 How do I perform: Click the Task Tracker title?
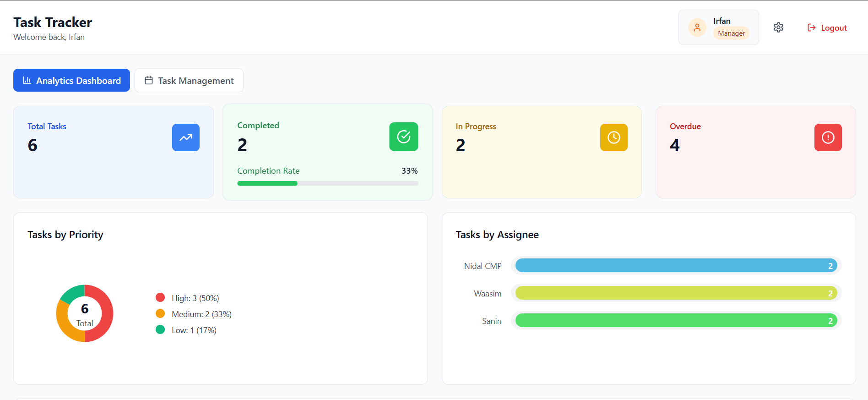point(53,22)
